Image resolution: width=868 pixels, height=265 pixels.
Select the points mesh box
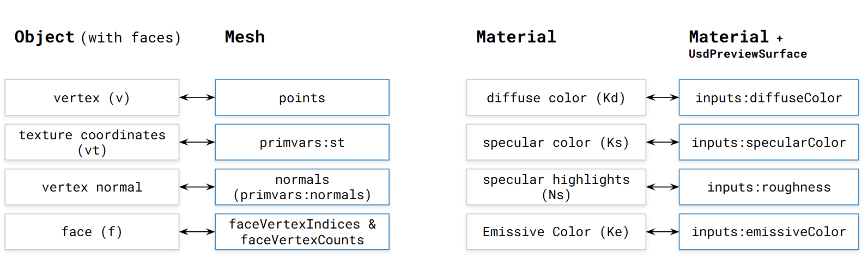point(302,97)
